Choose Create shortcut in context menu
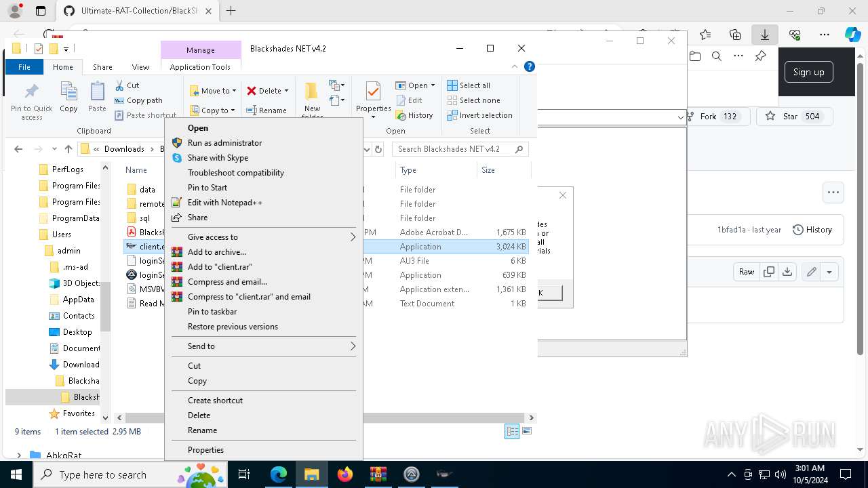 pos(264,401)
